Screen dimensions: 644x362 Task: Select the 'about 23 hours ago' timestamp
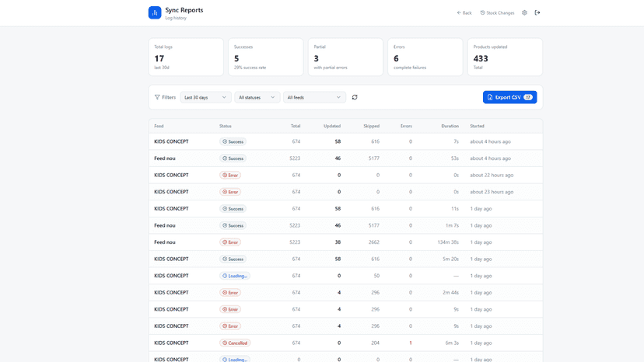click(x=492, y=192)
